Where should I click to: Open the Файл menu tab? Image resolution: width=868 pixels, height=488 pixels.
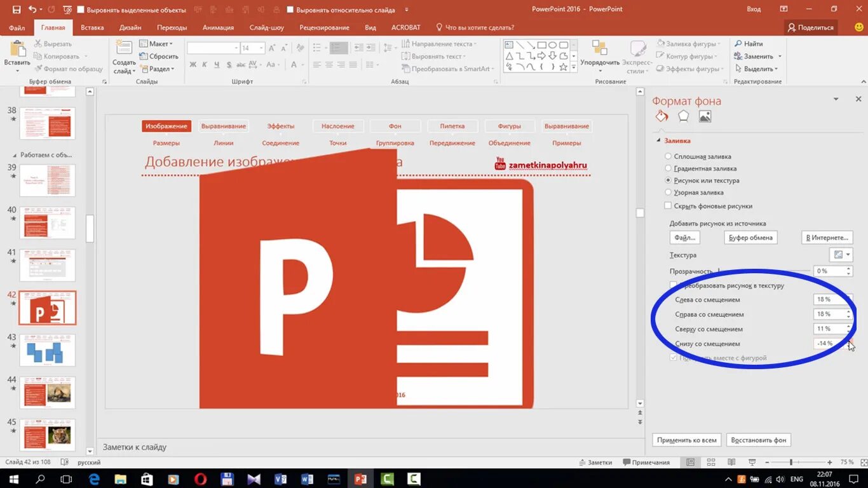coord(17,27)
